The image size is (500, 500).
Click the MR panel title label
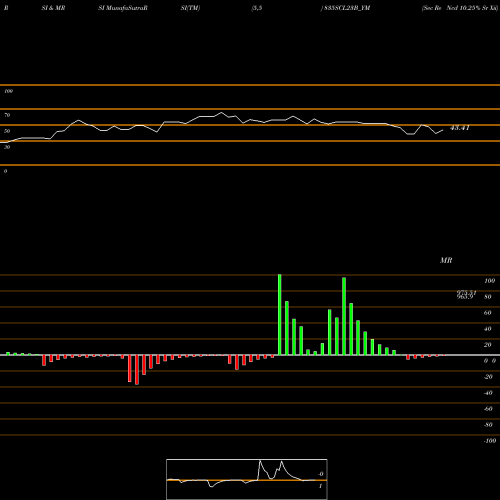point(446,260)
